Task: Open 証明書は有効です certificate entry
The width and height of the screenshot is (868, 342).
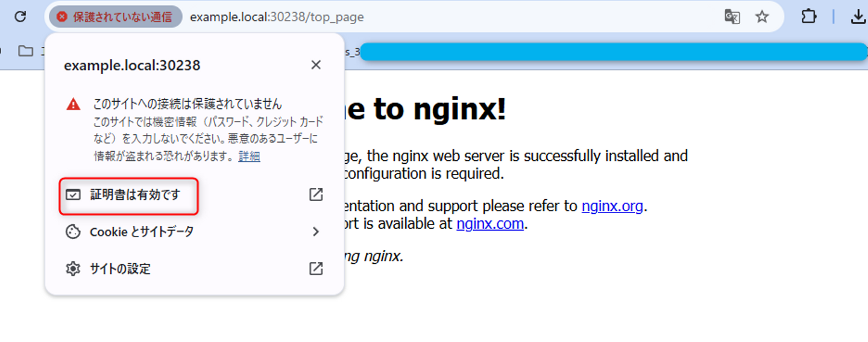Action: pyautogui.click(x=195, y=195)
